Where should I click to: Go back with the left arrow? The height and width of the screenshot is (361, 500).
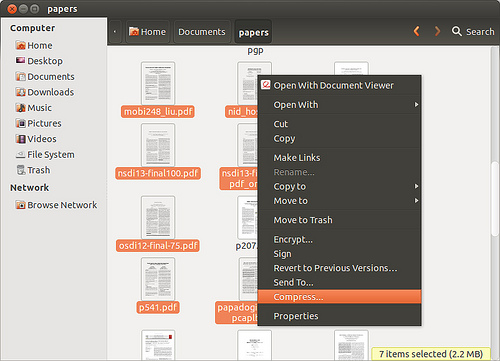416,31
